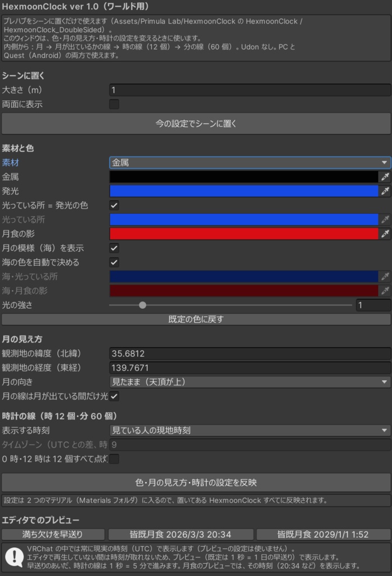Open the dark red 海·月食の影 swatch
Viewport: 392px width, 576px height.
[x=244, y=291]
